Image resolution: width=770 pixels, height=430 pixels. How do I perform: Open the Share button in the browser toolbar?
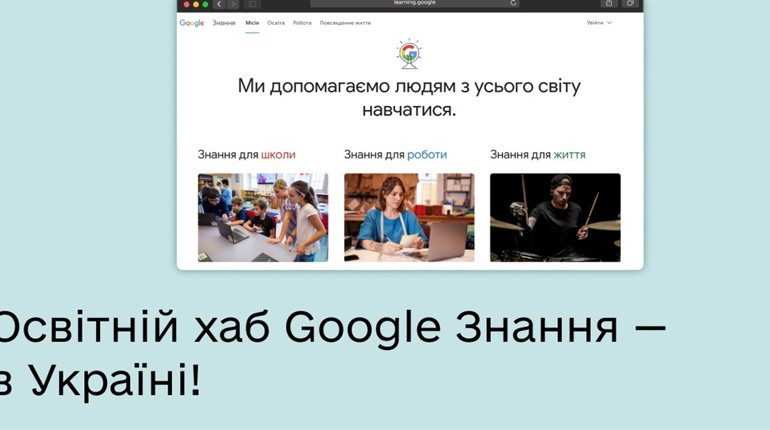pos(609,3)
